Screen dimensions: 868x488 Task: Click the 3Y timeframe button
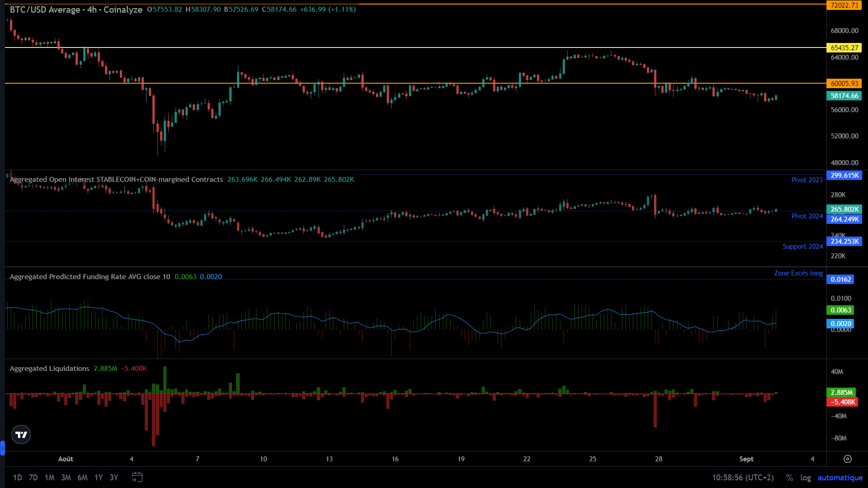[x=114, y=477]
